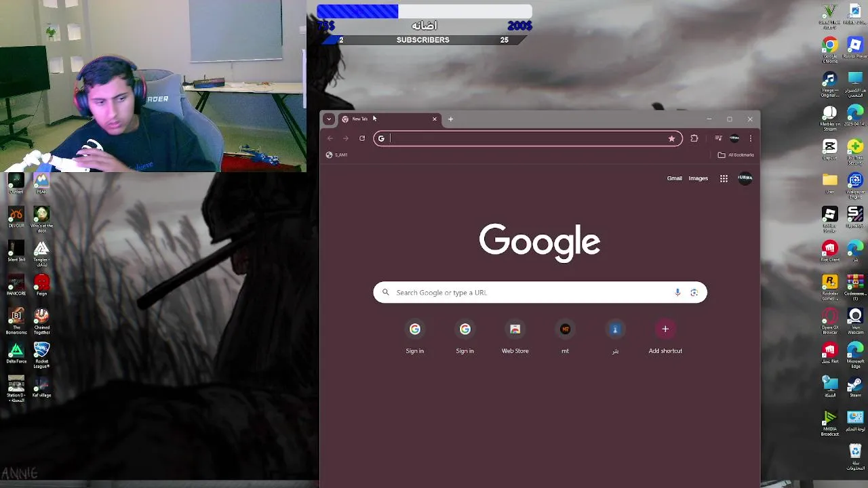
Task: Open Kaf village desktop icon
Action: point(41,387)
